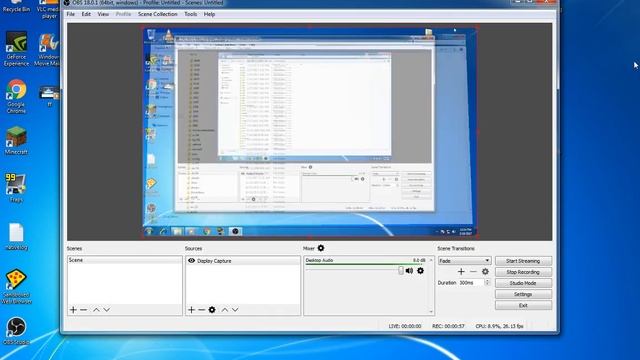The height and width of the screenshot is (360, 640).
Task: Open the Edit menu
Action: (86, 14)
